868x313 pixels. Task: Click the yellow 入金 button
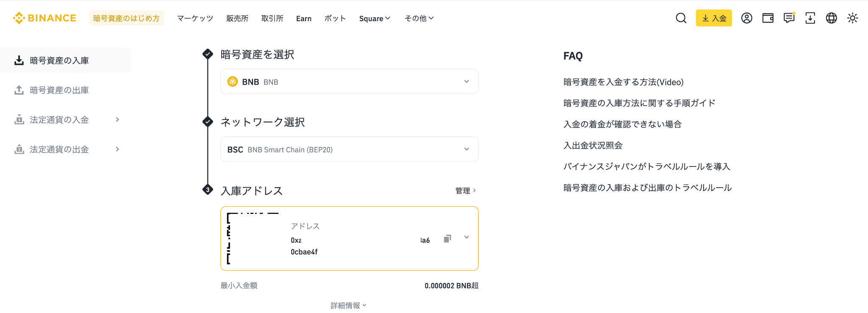tap(714, 18)
